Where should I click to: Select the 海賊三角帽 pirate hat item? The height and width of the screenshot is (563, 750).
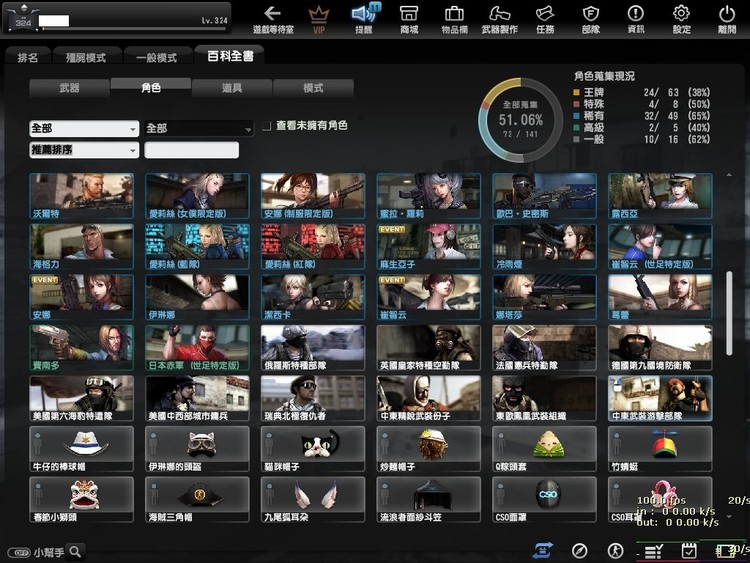tap(197, 499)
